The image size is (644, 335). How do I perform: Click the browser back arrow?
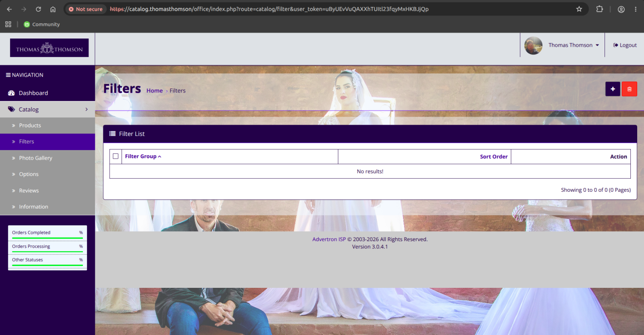click(x=10, y=9)
